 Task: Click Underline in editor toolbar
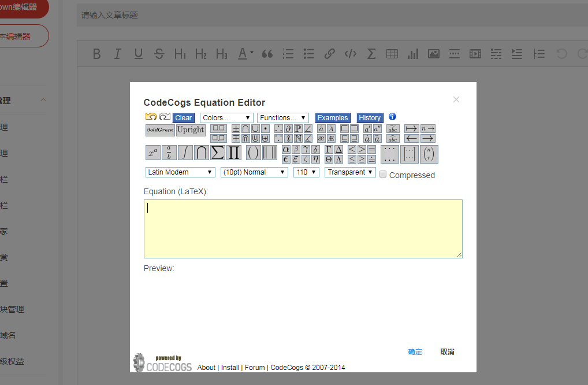pos(139,54)
